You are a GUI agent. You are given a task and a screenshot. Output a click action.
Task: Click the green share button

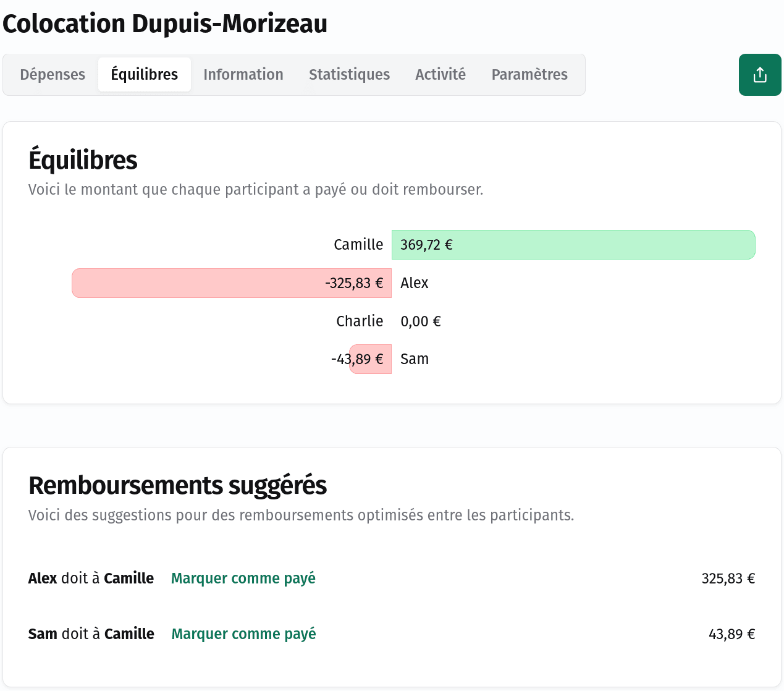click(x=759, y=75)
